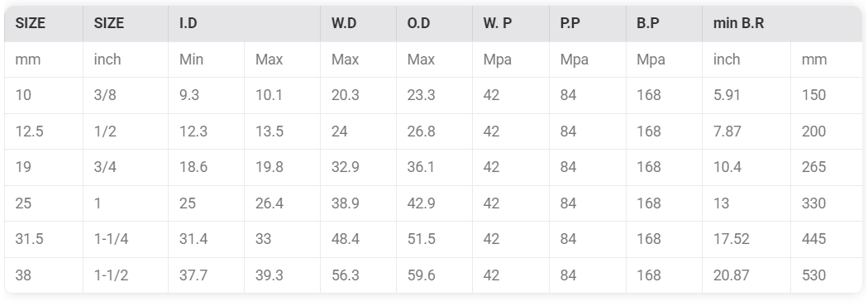Select the 23.3 O.D max value
This screenshot has width=868, height=306.
click(x=434, y=95)
